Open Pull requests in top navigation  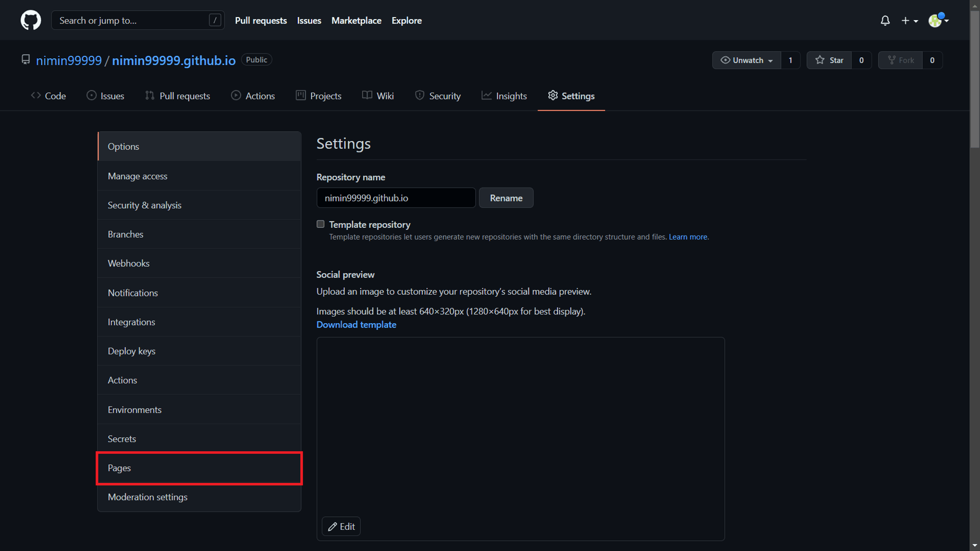pos(261,21)
